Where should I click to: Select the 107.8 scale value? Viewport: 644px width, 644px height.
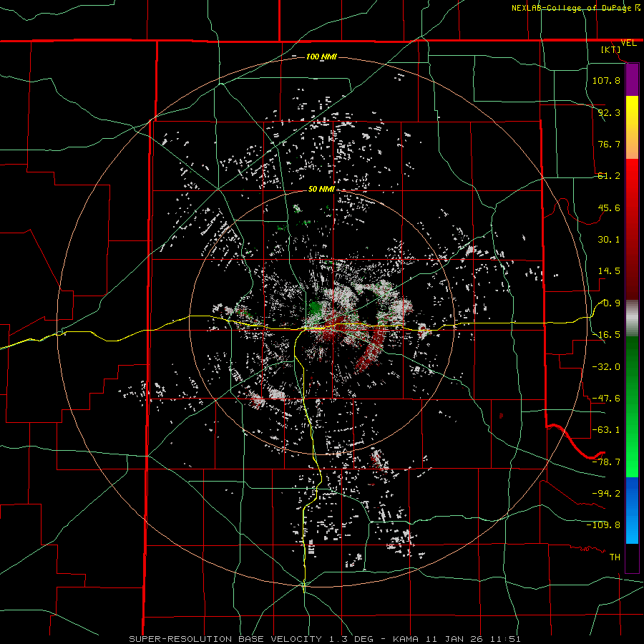(606, 80)
